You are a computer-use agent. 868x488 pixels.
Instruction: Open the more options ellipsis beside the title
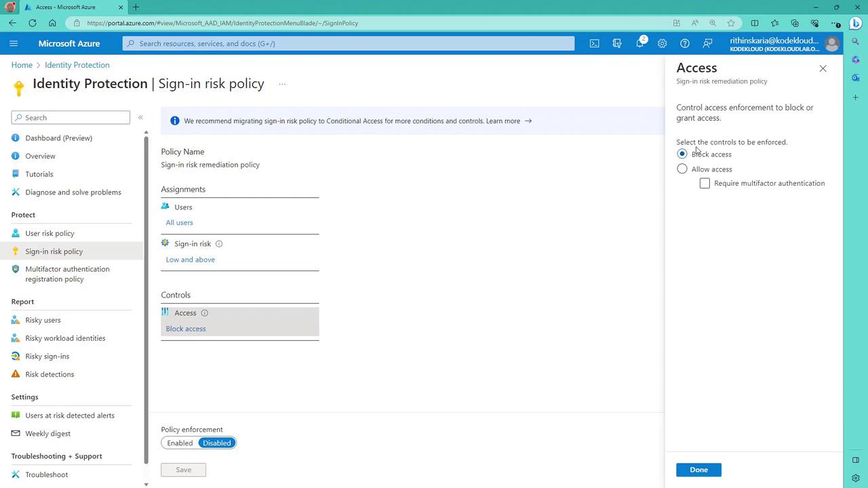tap(282, 85)
